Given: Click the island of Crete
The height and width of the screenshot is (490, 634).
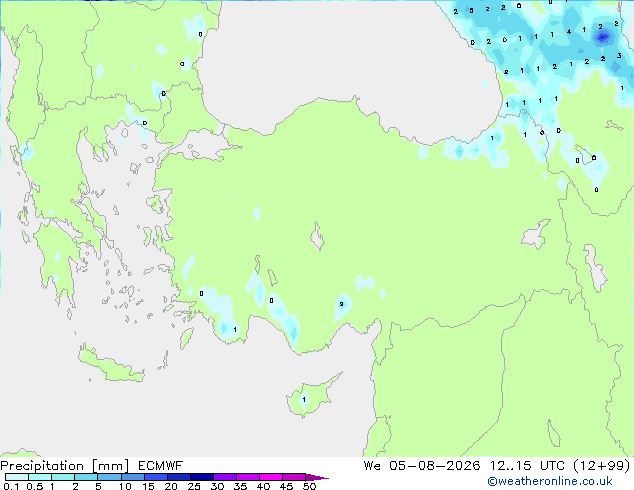Looking at the screenshot, I should (110, 365).
